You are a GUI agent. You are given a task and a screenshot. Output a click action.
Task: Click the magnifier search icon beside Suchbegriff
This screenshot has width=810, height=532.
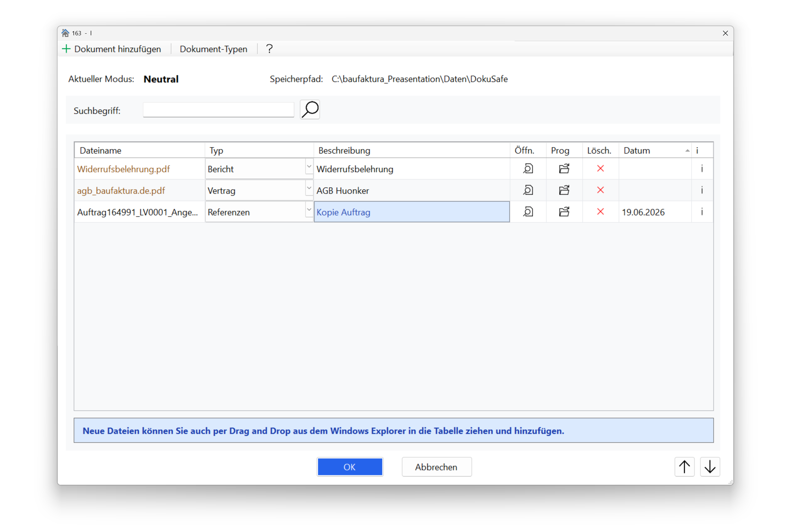point(310,109)
